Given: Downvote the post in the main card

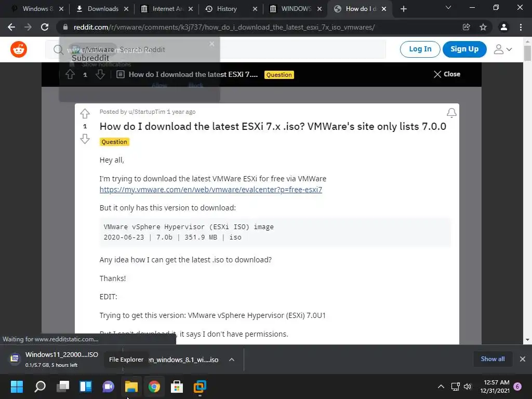Looking at the screenshot, I should (85, 139).
